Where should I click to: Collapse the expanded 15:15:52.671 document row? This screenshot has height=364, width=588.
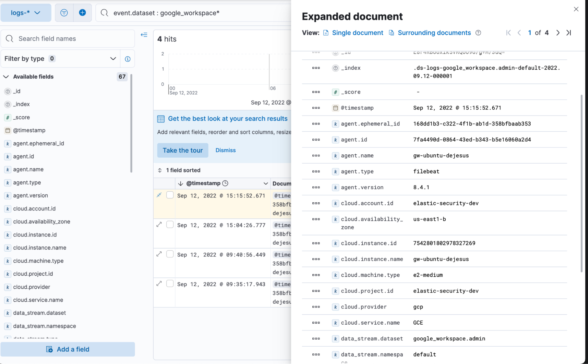click(159, 195)
